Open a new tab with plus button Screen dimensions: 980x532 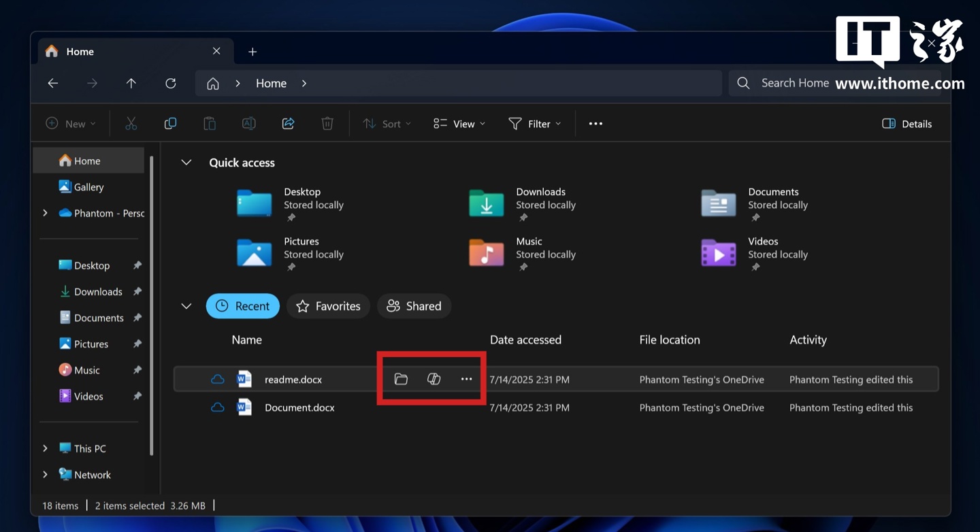pos(252,52)
